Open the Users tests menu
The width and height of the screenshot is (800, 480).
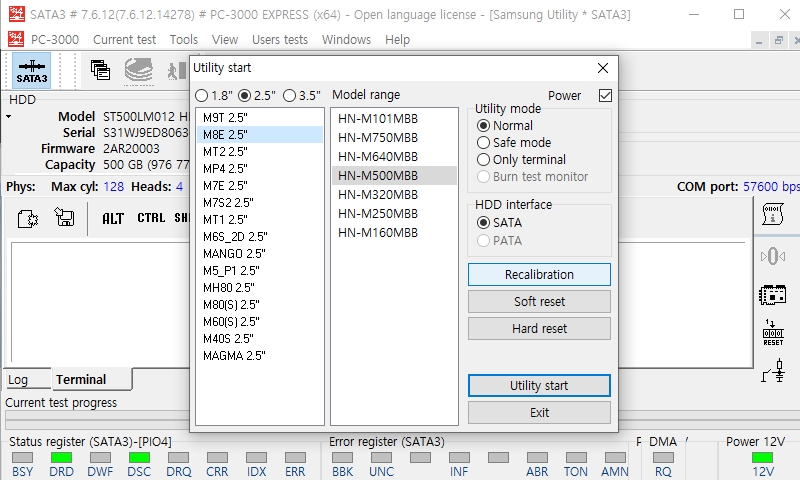(x=280, y=39)
